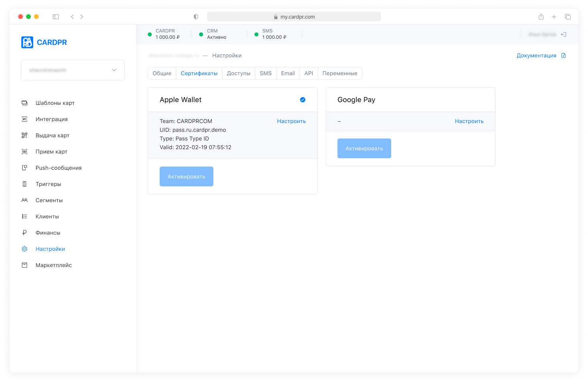Viewport: 588px width, 383px height.
Task: Switch to the Общие tab
Action: 162,73
